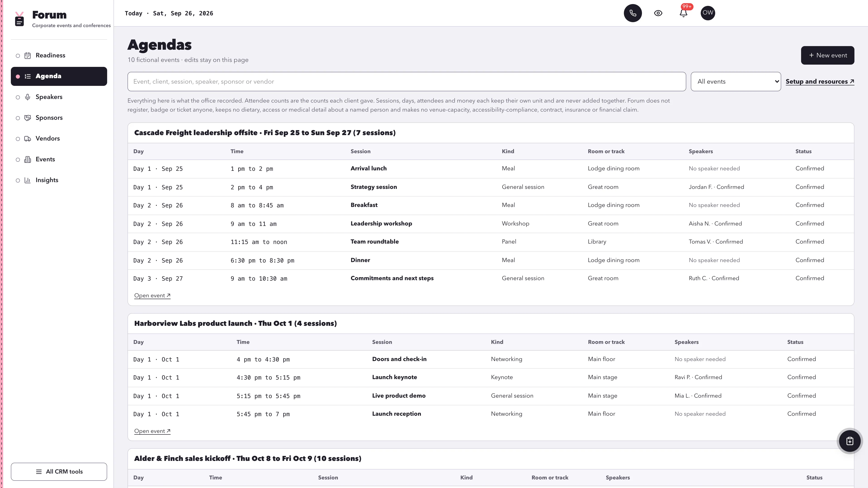Click the Arrival lunch session
Screen dimensions: 868x488
(368, 168)
